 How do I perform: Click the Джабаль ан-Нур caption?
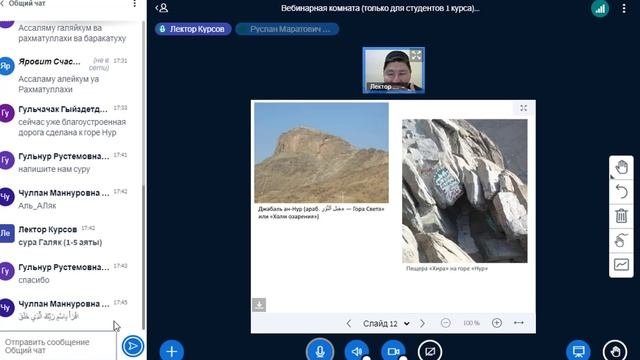[x=321, y=212]
